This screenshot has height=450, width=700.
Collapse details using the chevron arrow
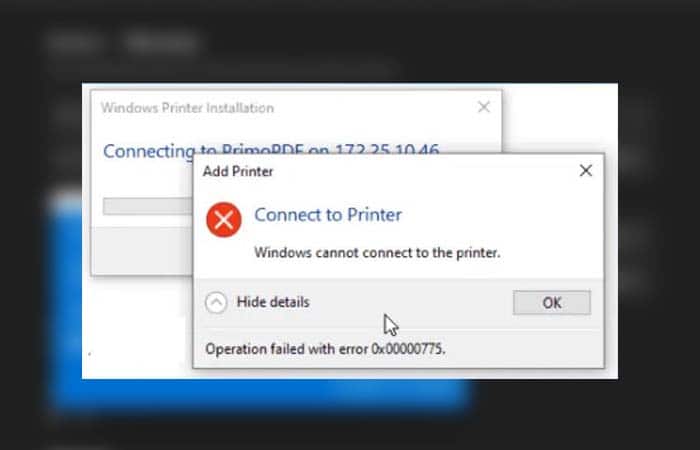pos(216,302)
